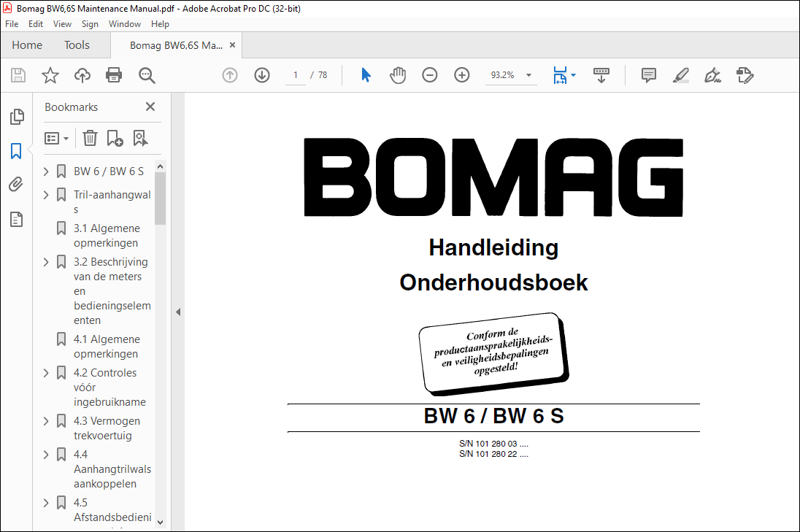Expand 4.3 Vermogen trekvoertuig bookmark

tap(46, 421)
